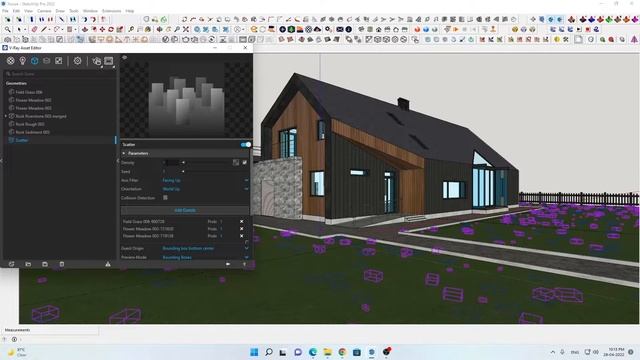This screenshot has width=640, height=360.
Task: Click the Add Guests button
Action: [x=185, y=210]
